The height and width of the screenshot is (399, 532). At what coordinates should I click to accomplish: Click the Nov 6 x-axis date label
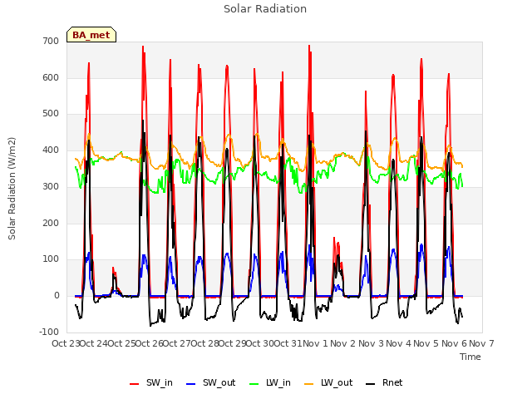pyautogui.click(x=454, y=343)
